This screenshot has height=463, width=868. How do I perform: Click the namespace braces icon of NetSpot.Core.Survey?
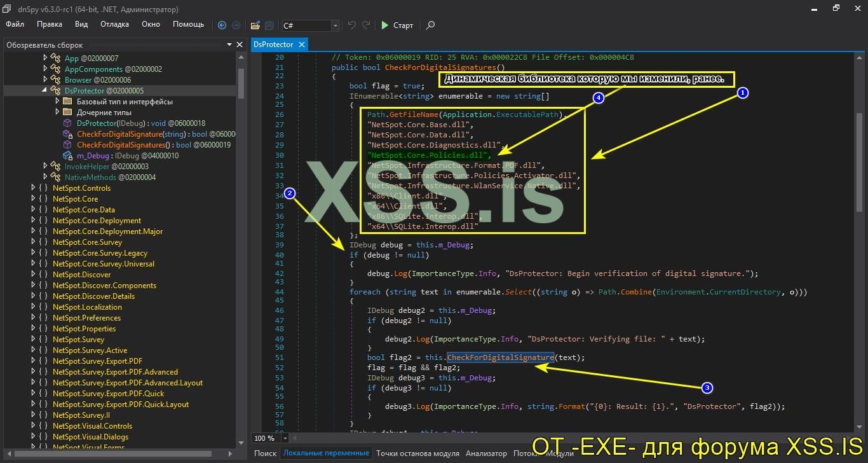[x=43, y=242]
